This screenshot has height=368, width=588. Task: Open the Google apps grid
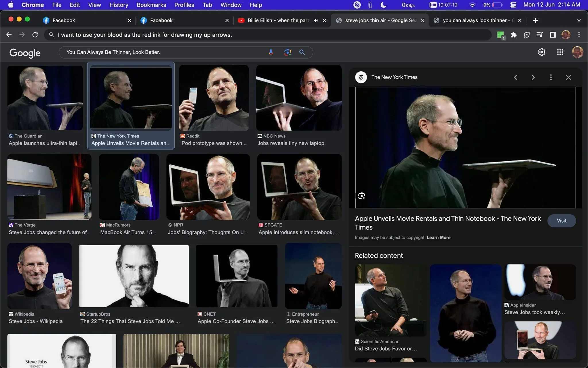560,52
